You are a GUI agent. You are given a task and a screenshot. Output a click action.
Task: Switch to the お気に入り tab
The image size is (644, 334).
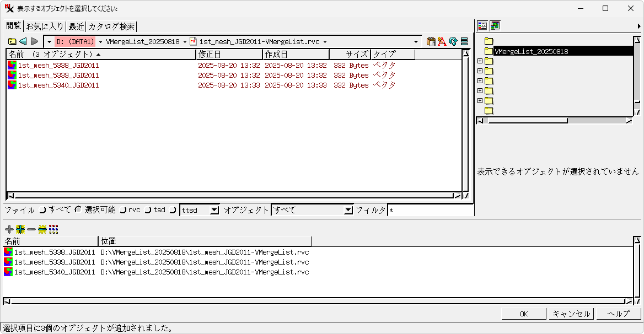[x=45, y=26]
